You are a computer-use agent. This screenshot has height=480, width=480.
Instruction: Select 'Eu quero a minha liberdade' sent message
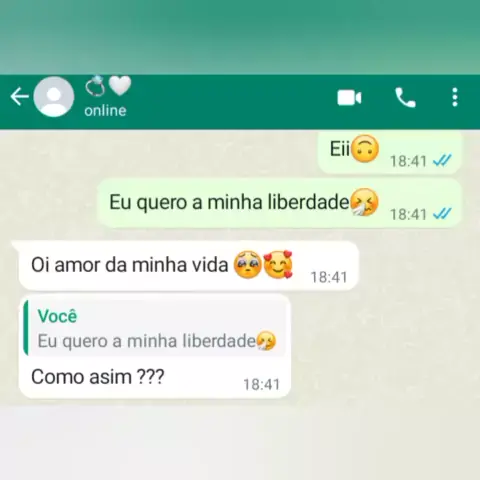[280, 203]
